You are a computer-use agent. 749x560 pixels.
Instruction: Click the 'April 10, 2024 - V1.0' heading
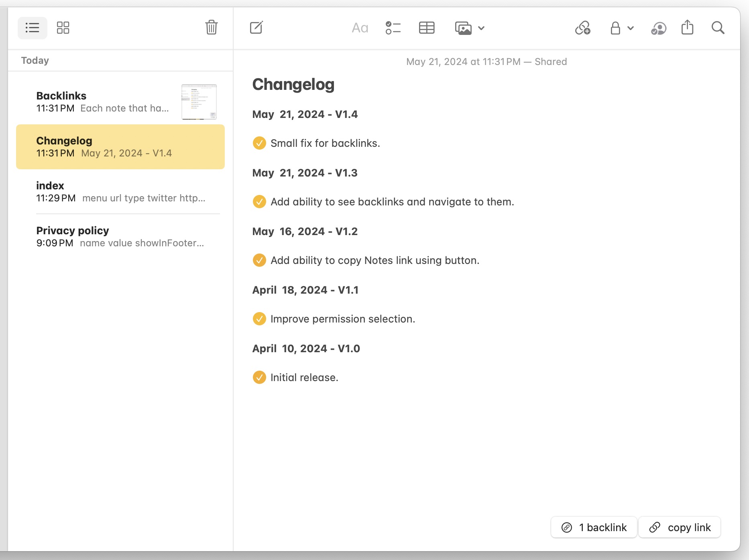coord(306,349)
